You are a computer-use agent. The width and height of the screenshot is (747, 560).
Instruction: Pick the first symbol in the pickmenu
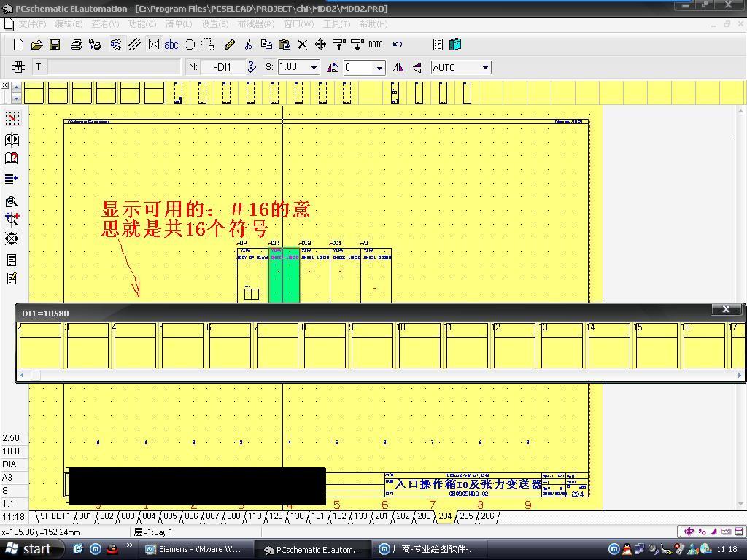[x=34, y=93]
